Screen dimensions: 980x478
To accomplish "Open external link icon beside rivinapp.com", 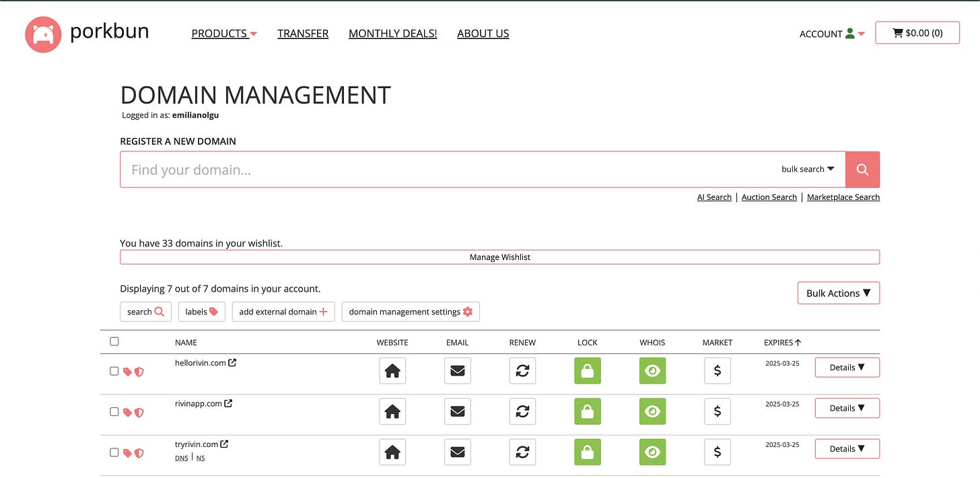I will [x=228, y=403].
